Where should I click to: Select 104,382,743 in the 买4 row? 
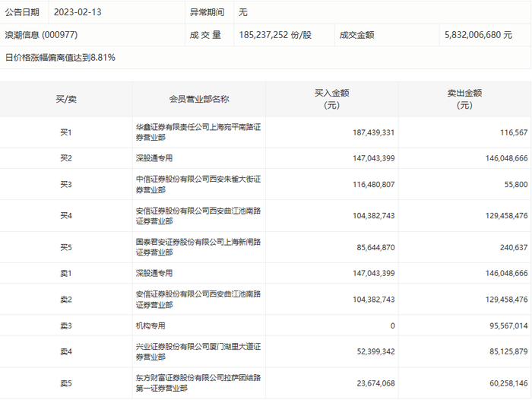(x=374, y=216)
